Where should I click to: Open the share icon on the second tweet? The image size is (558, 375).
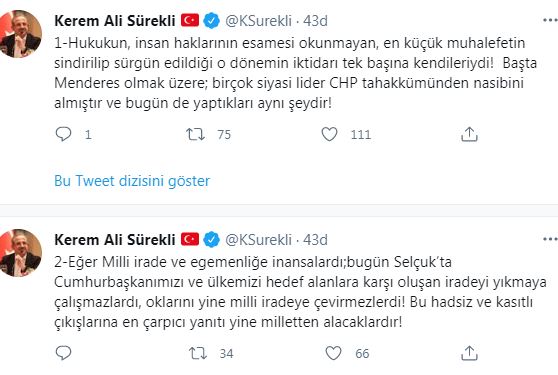[469, 353]
